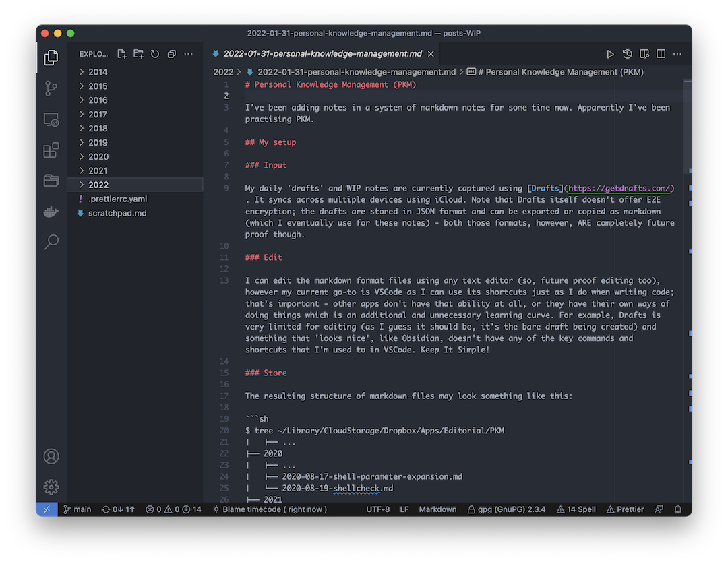Open Markdown preview to the side
This screenshot has width=728, height=564.
(x=644, y=53)
